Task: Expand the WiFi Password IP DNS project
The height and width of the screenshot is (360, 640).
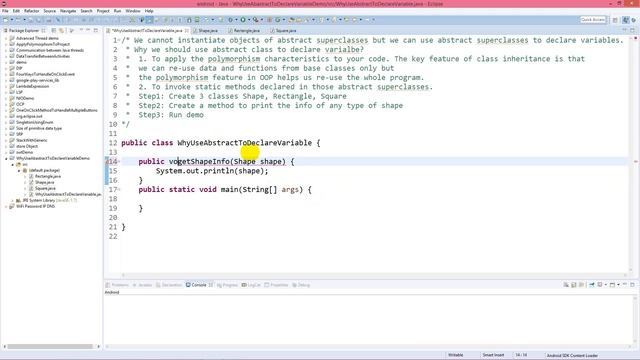Action: tap(6, 207)
